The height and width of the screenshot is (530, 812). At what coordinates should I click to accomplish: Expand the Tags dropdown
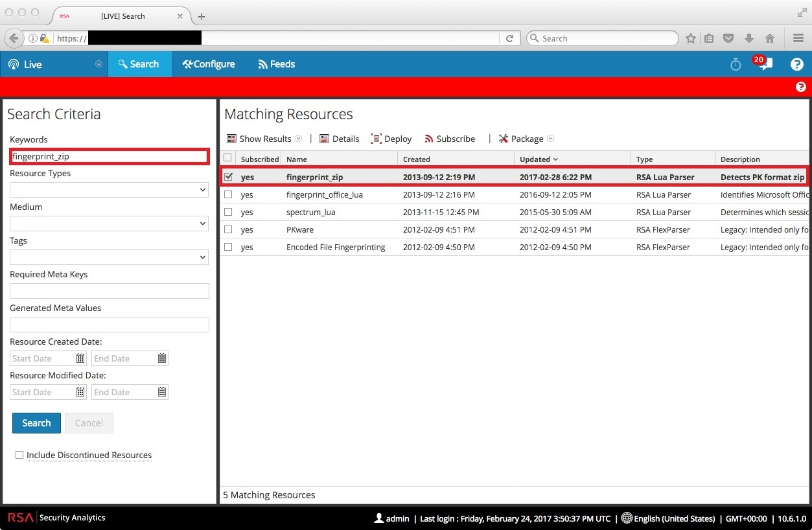coord(204,257)
